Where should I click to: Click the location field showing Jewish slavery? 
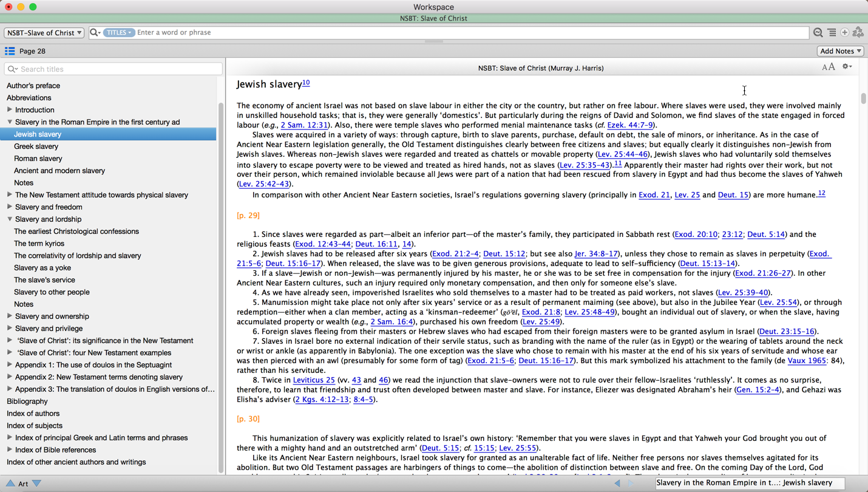(750, 483)
